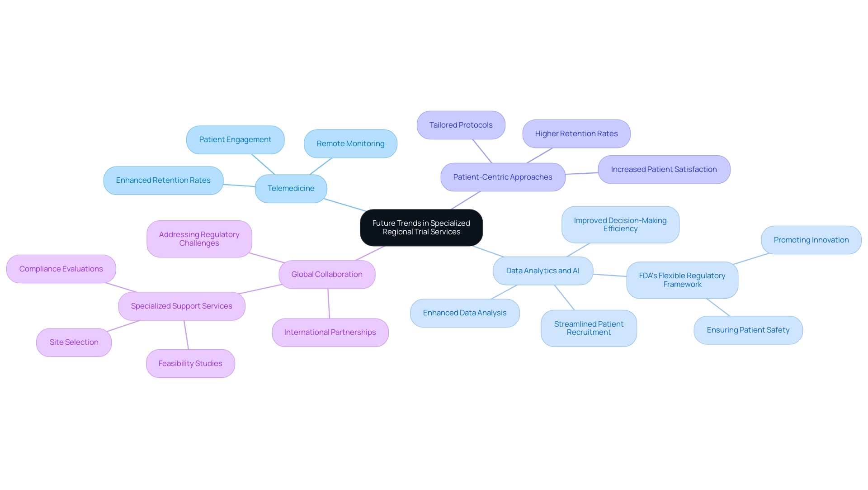Click the central Future Trends mind map node

[x=421, y=228]
